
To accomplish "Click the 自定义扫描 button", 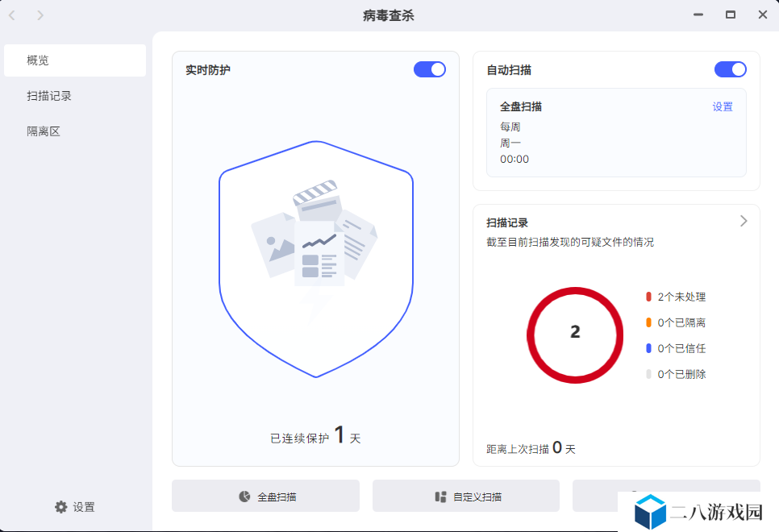I will pos(466,496).
